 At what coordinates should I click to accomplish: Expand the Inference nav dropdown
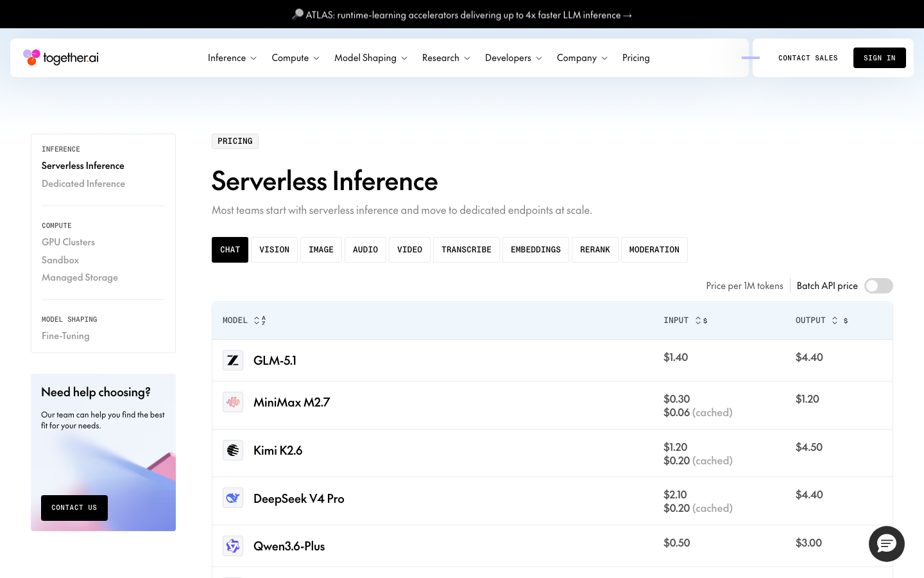[232, 58]
